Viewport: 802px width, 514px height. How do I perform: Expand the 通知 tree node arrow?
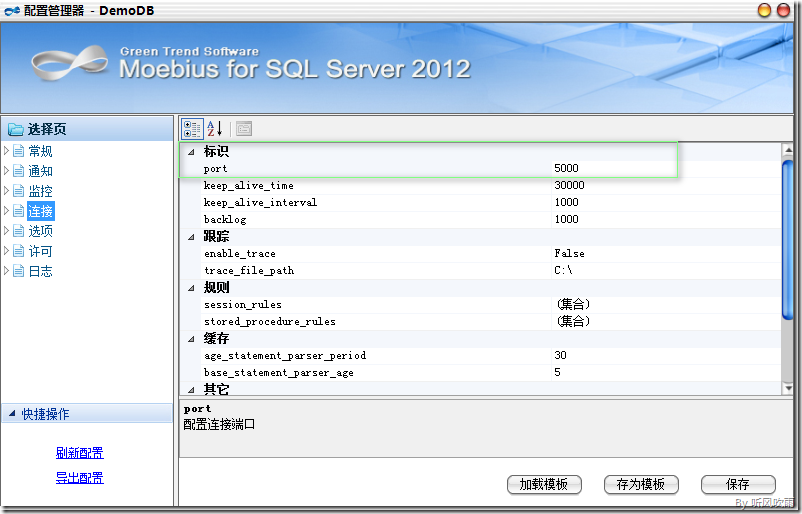(x=6, y=170)
